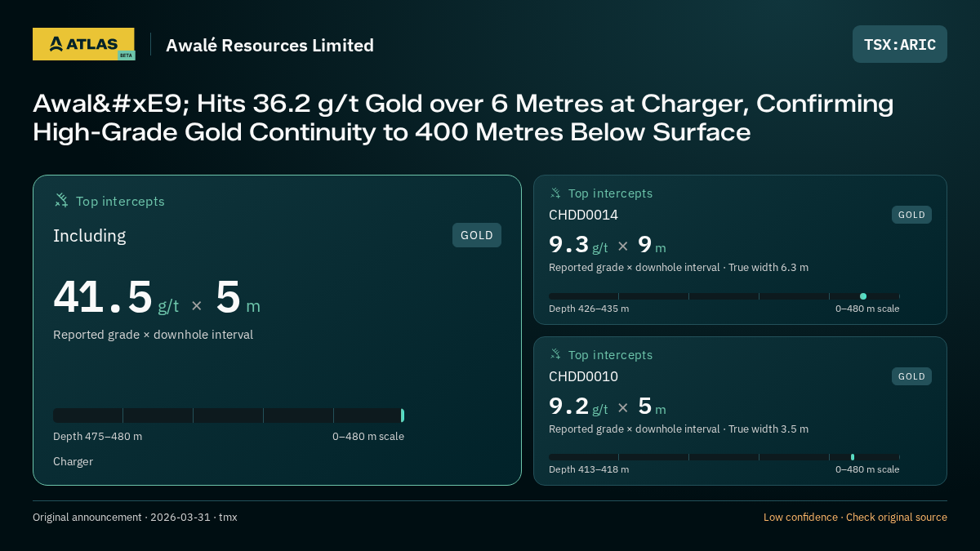Click the Awalé Resources Limited company name
Image resolution: width=980 pixels, height=551 pixels.
tap(269, 45)
